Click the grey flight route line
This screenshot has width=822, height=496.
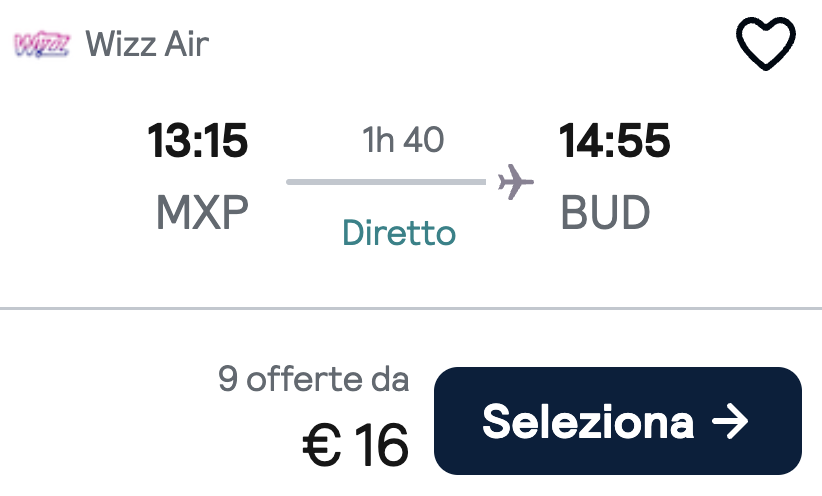click(386, 182)
